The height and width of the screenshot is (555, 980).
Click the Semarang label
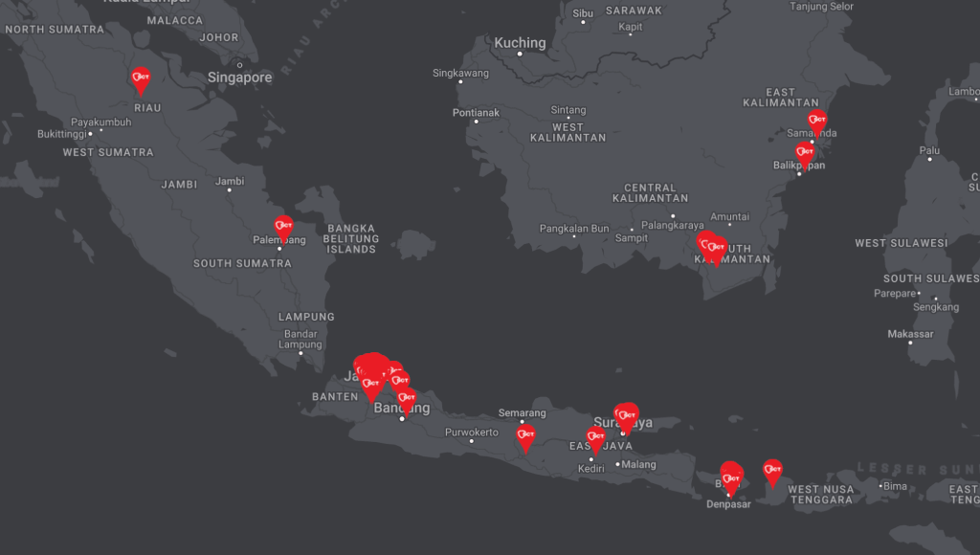pos(522,413)
